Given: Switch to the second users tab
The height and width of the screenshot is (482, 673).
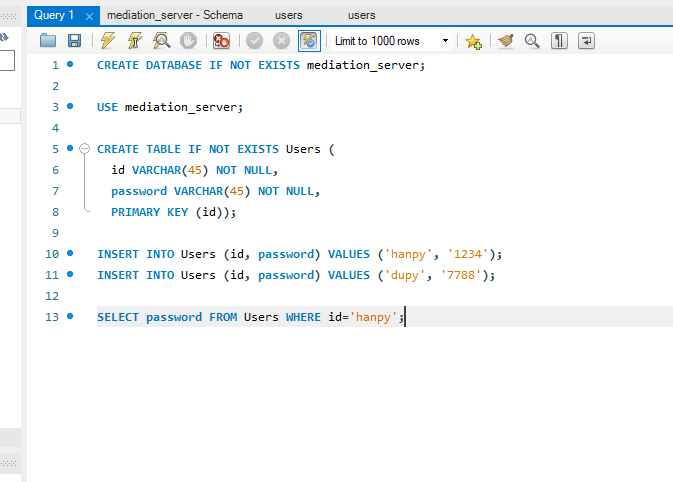Looking at the screenshot, I should 362,15.
